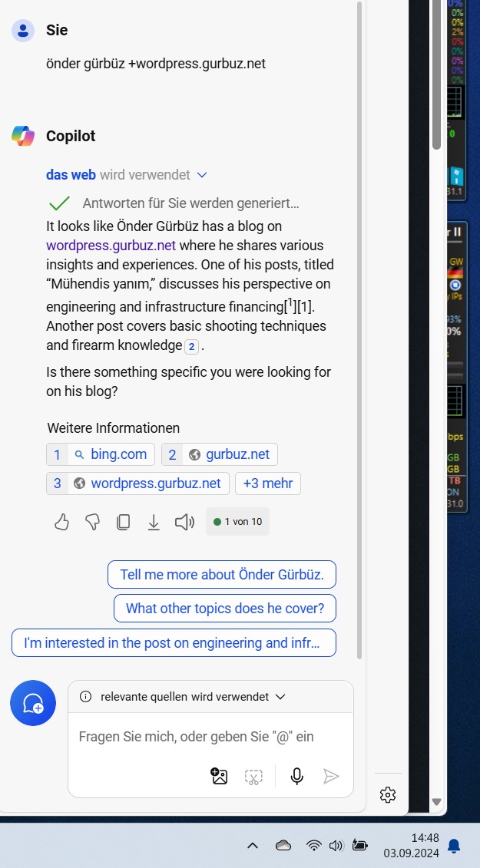The image size is (480, 868).
Task: Show hidden tray icons chevron
Action: click(252, 845)
